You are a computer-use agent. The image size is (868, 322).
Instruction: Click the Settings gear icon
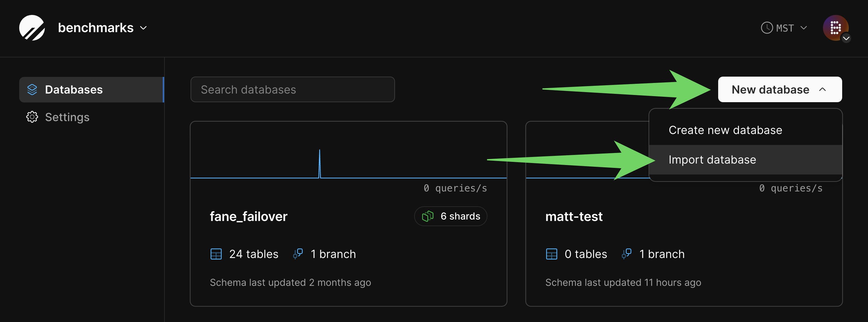click(32, 117)
